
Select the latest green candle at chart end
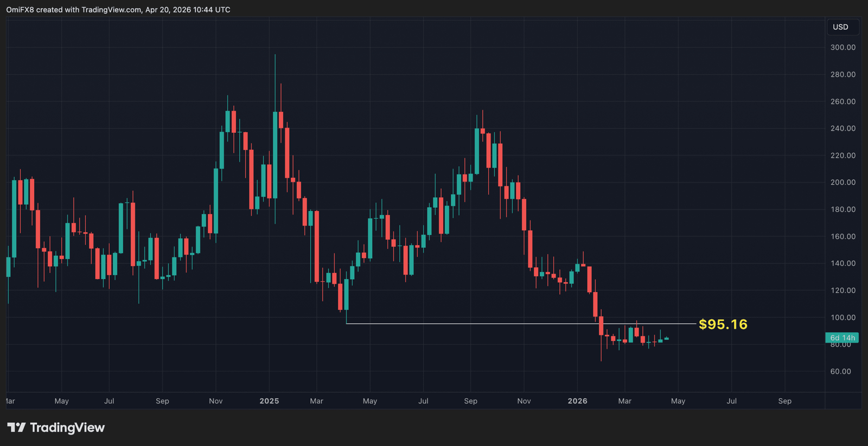[x=666, y=339]
